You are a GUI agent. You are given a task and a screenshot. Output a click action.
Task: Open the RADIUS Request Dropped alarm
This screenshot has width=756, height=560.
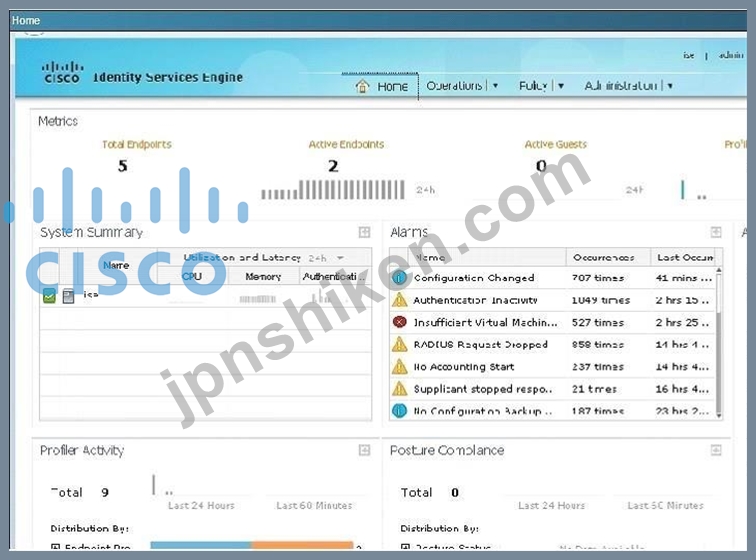(x=481, y=344)
